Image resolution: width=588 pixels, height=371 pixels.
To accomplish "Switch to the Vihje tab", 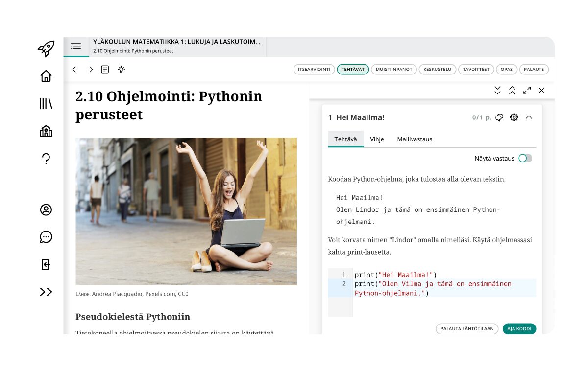I will (377, 139).
